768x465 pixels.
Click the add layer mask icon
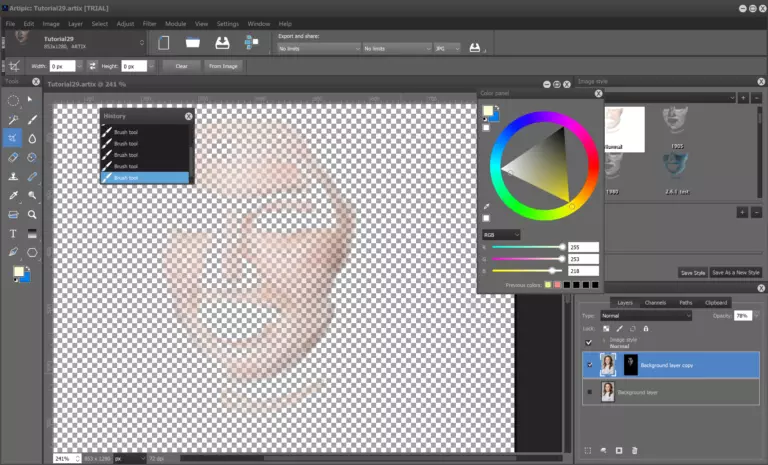(x=619, y=450)
